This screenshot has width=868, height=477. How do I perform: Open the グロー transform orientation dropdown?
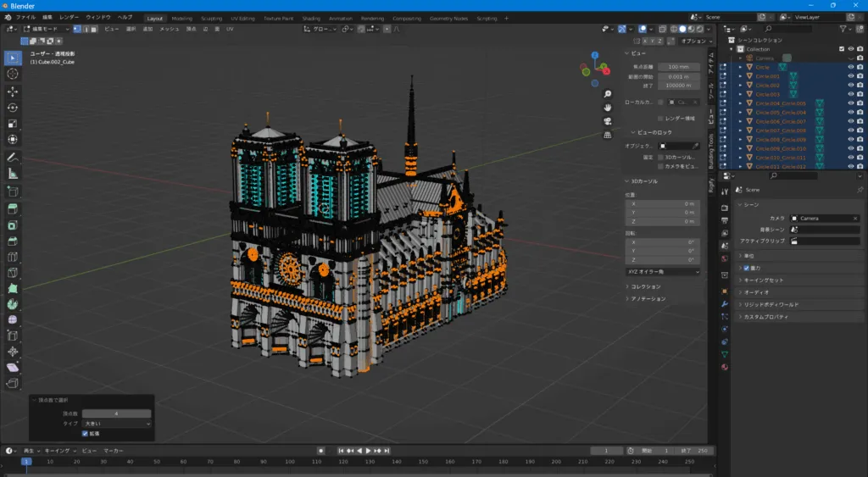pyautogui.click(x=320, y=29)
